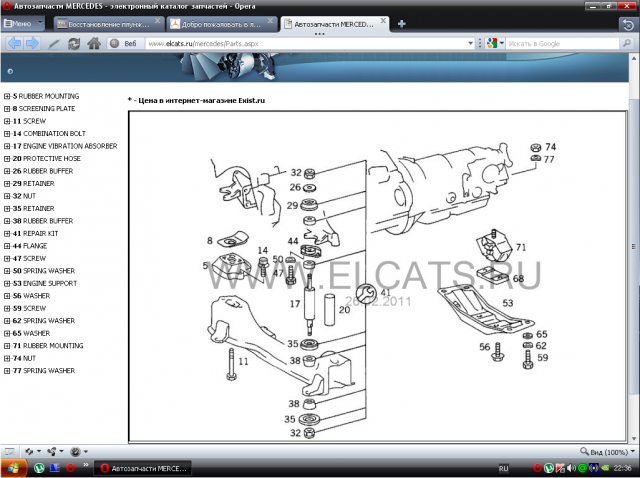This screenshot has height=478, width=640.
Task: Expand the 20 PROTECTIVE HOSE node
Action: pyautogui.click(x=7, y=159)
